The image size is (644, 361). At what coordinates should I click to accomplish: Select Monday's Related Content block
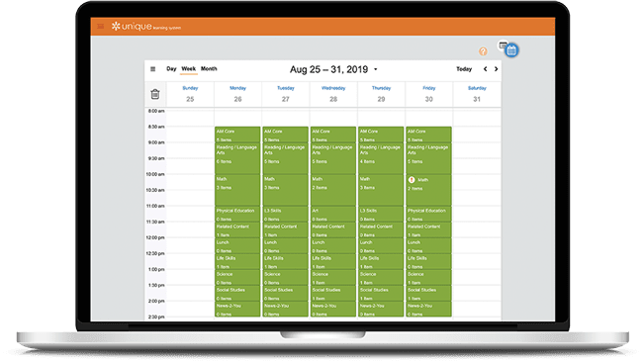237,230
